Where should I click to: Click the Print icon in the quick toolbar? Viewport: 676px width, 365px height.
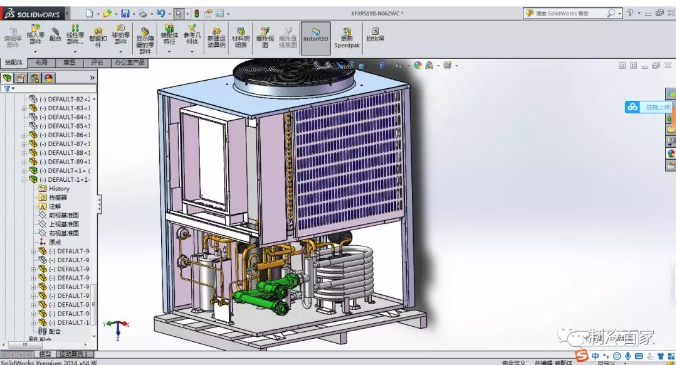[143, 13]
